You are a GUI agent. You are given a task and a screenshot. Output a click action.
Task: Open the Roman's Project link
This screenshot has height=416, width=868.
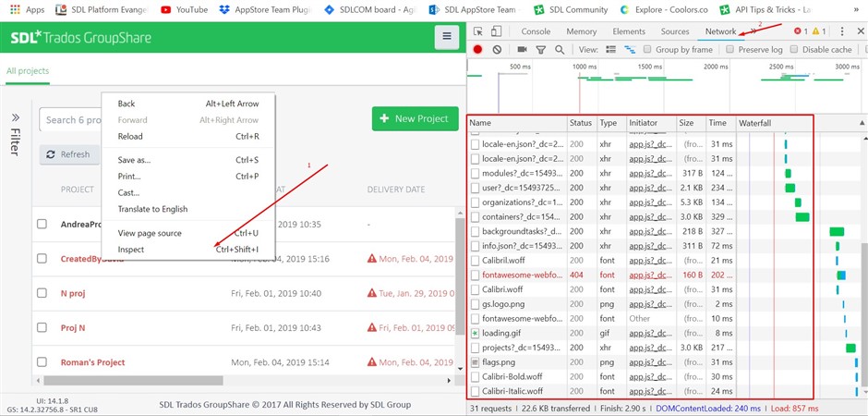tap(93, 362)
